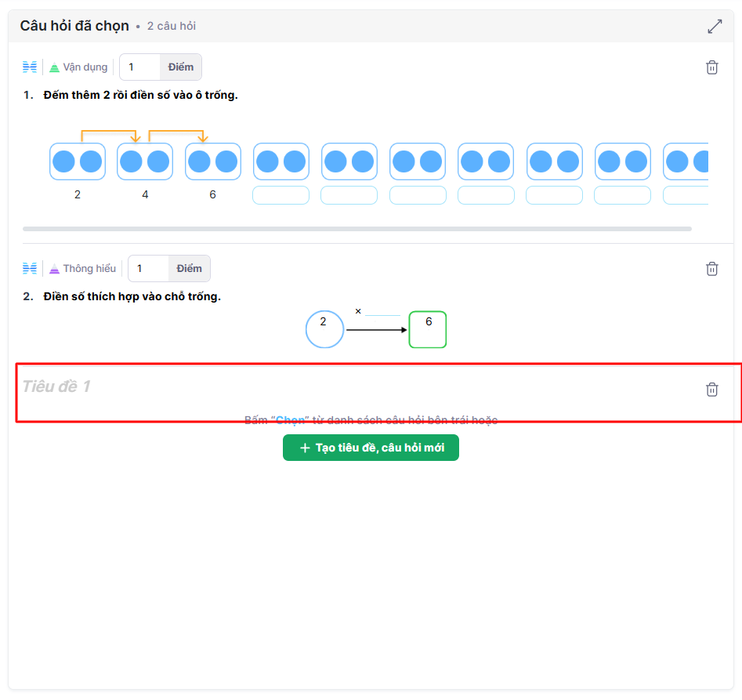Focus the score field of question 1
This screenshot has width=742, height=700.
tap(141, 67)
